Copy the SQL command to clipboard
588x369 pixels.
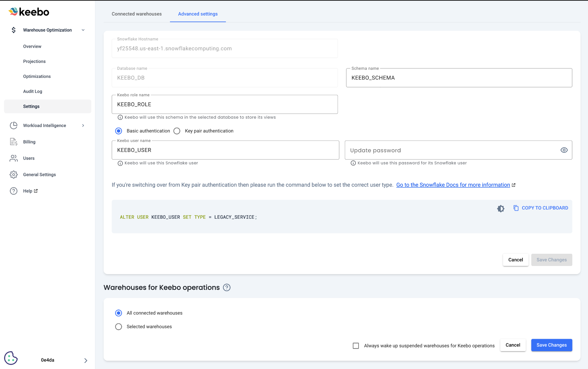[x=541, y=208]
